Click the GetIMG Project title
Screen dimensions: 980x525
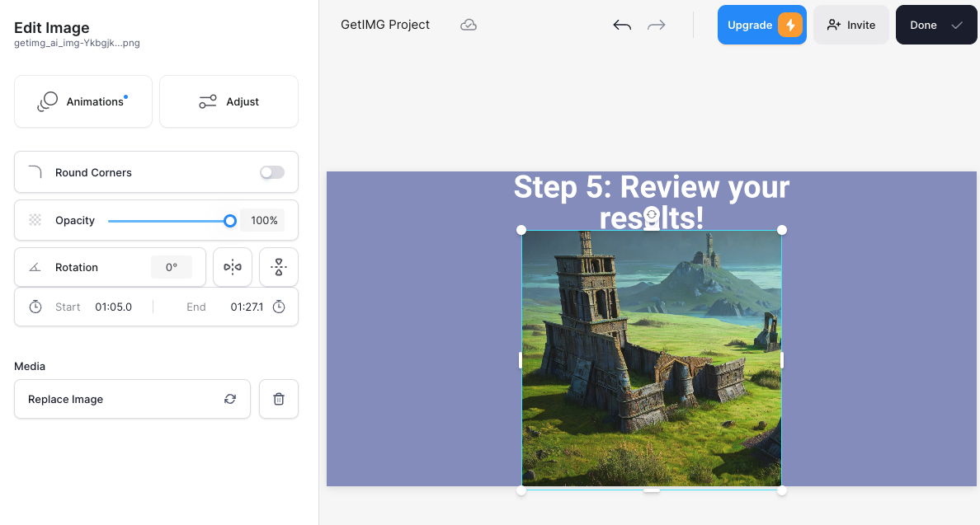pos(385,25)
